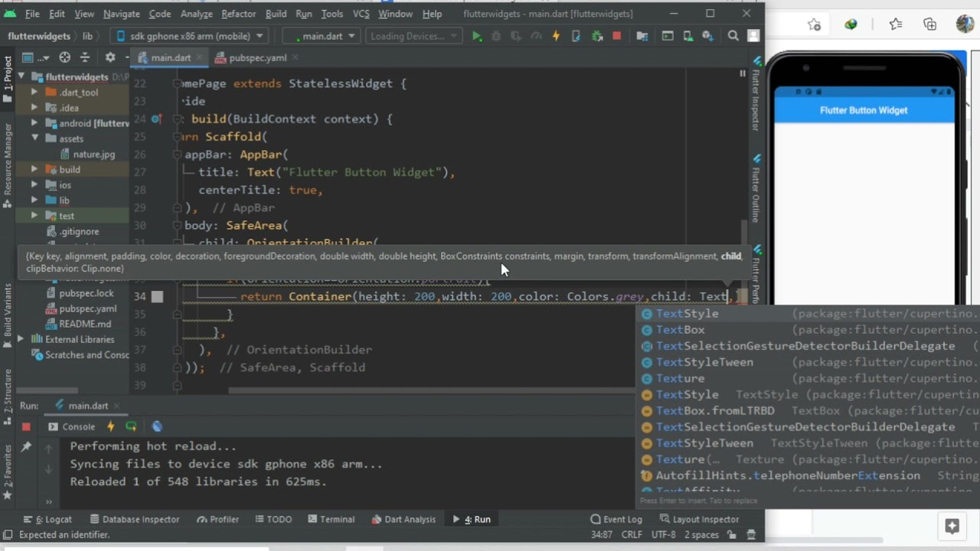Open the user avatar icon in toolbar
Viewport: 980px width, 551px height.
point(753,36)
